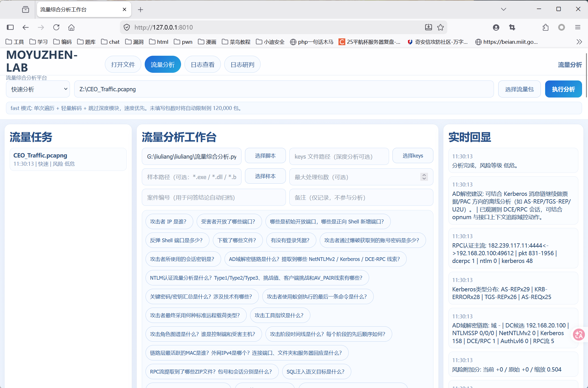Switch to the 日志查看 tab
The height and width of the screenshot is (388, 588).
click(x=202, y=65)
